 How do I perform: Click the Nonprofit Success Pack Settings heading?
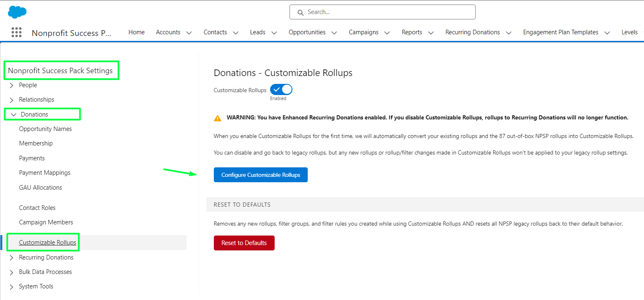[x=60, y=71]
